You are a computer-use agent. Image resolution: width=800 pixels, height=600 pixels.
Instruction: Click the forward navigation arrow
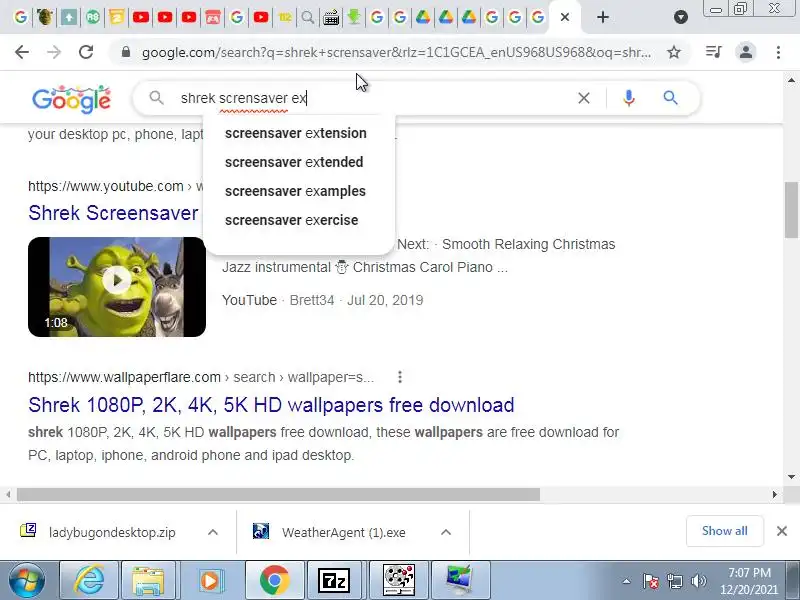click(x=54, y=52)
